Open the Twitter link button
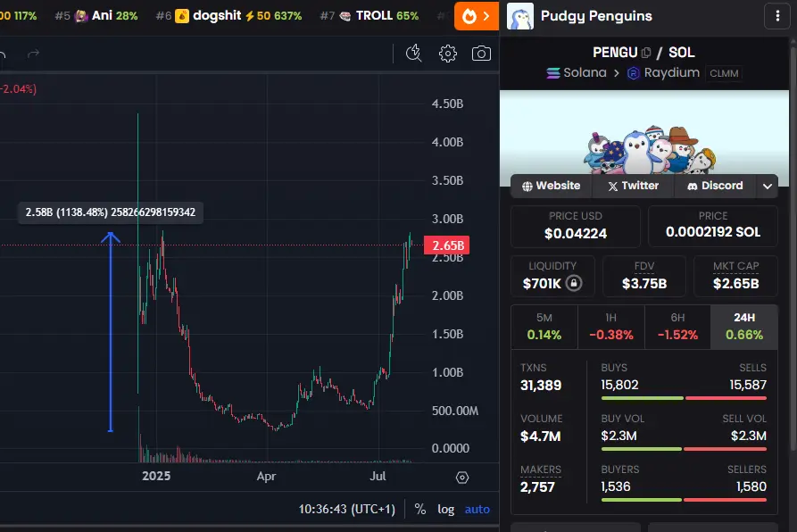Viewport: 797px width, 532px height. click(634, 186)
